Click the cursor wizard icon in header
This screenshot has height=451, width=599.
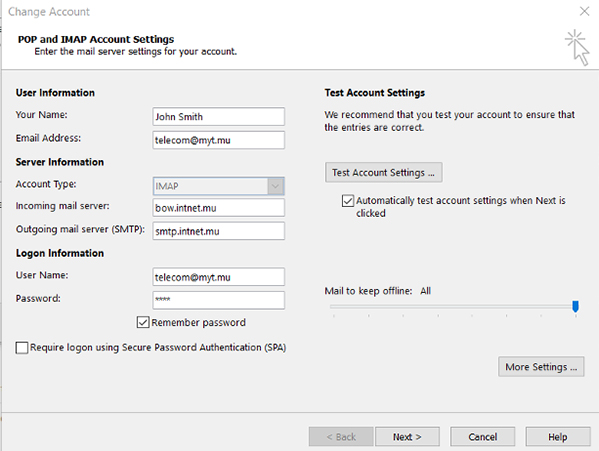(x=578, y=47)
